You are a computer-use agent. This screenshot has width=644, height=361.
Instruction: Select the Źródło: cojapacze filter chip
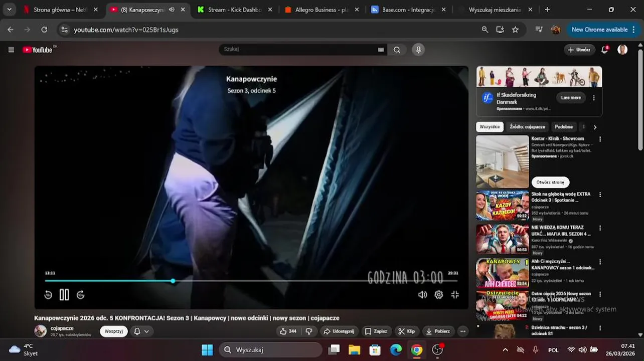coord(527,127)
